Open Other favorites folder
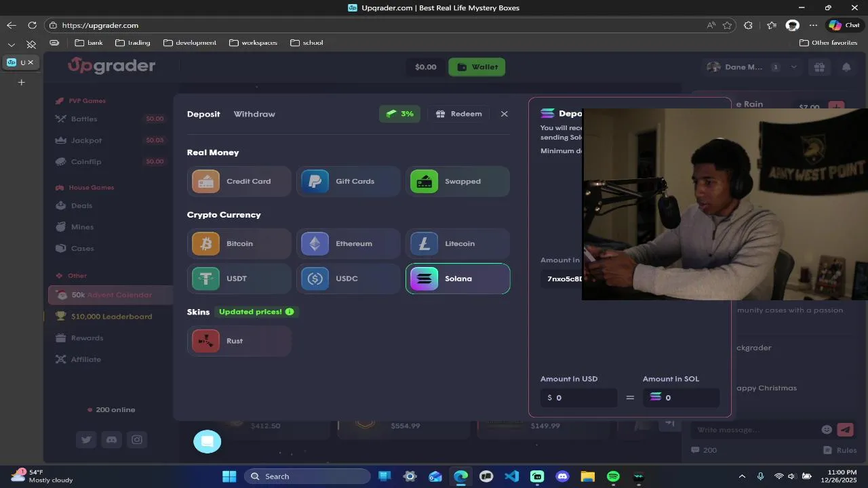The image size is (868, 488). pyautogui.click(x=828, y=43)
